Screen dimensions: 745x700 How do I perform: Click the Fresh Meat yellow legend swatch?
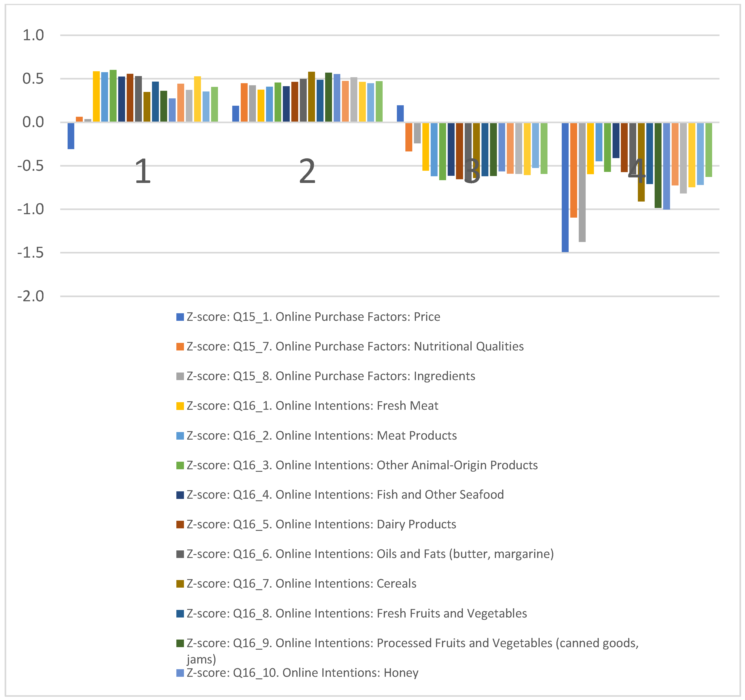[180, 406]
